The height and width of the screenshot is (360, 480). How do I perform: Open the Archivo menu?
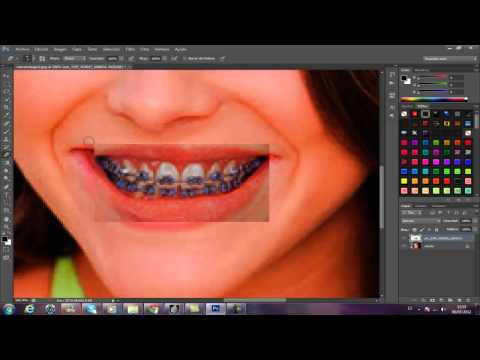click(22, 49)
